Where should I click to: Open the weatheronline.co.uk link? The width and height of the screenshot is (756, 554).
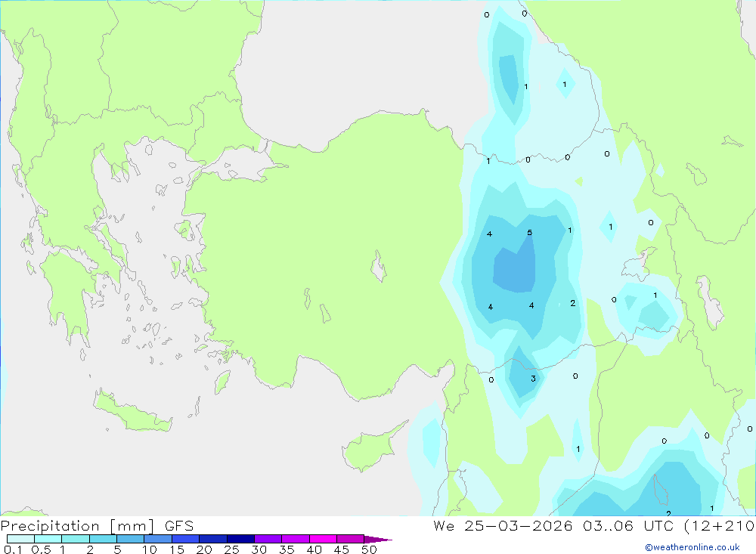coord(692,547)
